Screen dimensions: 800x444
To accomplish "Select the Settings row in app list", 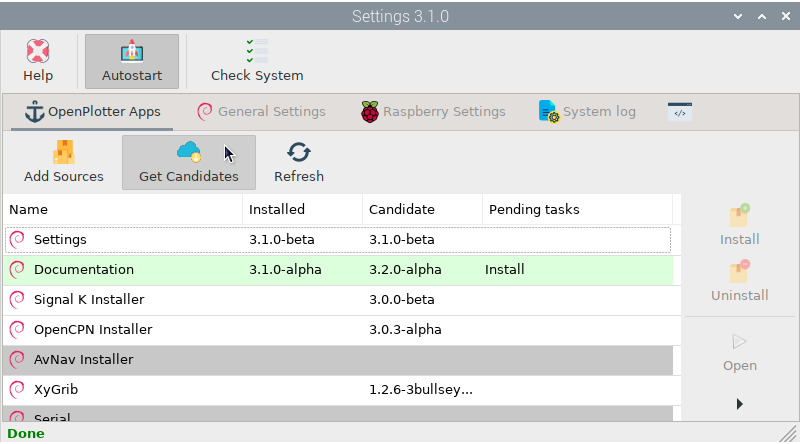I will pyautogui.click(x=338, y=240).
